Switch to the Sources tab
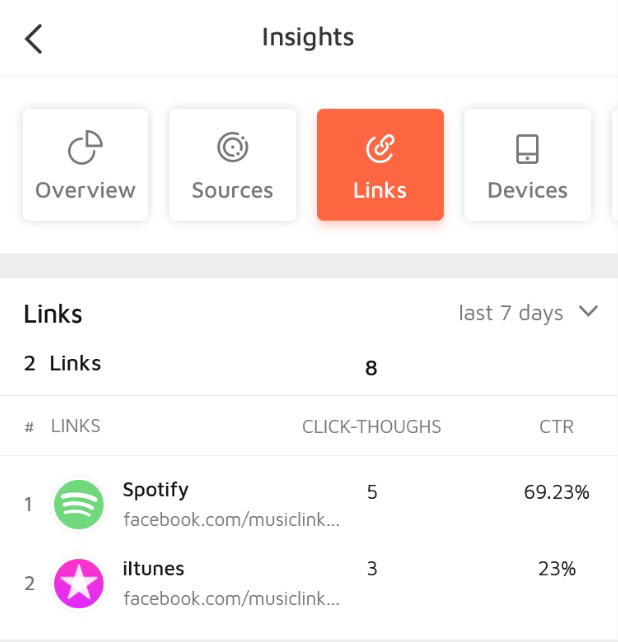 [x=232, y=190]
